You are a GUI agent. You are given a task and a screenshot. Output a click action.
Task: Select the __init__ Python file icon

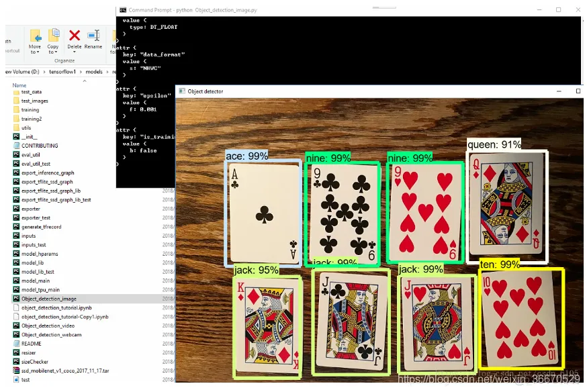coord(16,136)
